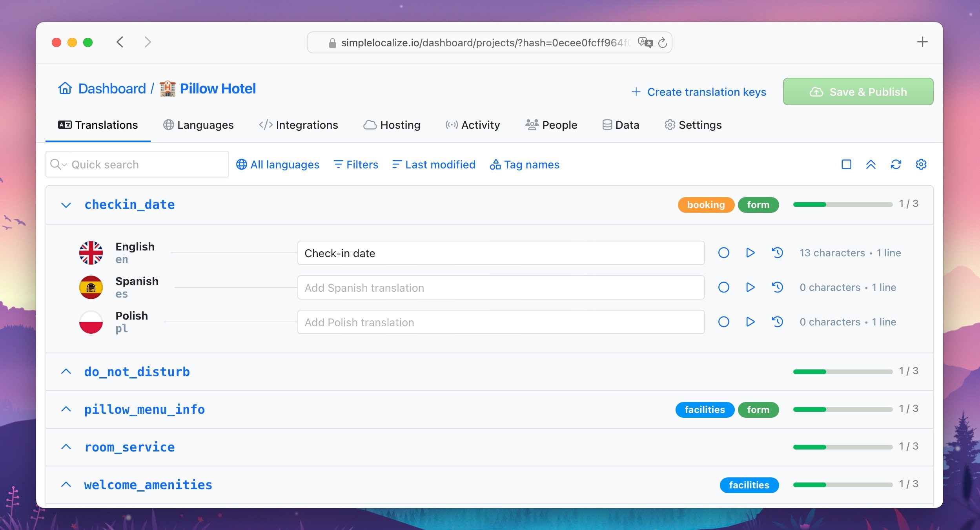Click the auto-translate icon for Polish
This screenshot has width=980, height=530.
click(750, 322)
